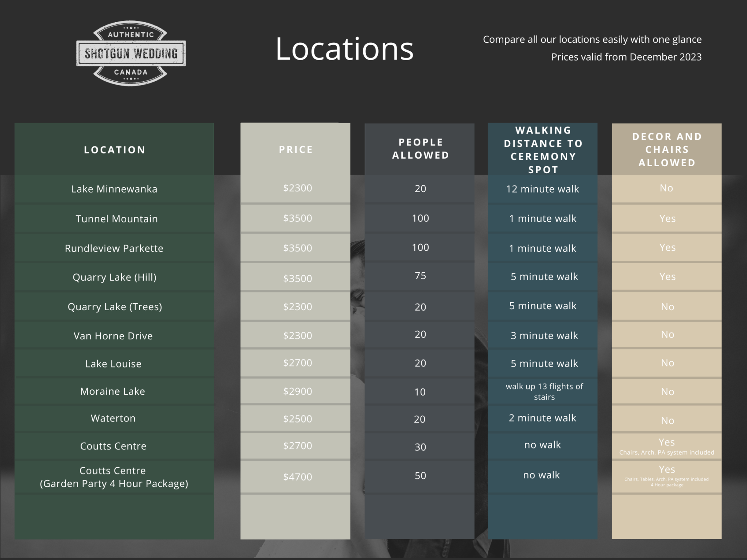Viewport: 747px width, 560px height.
Task: Click 'no walk' for the $2700 Coutts Centre
Action: coord(542,445)
